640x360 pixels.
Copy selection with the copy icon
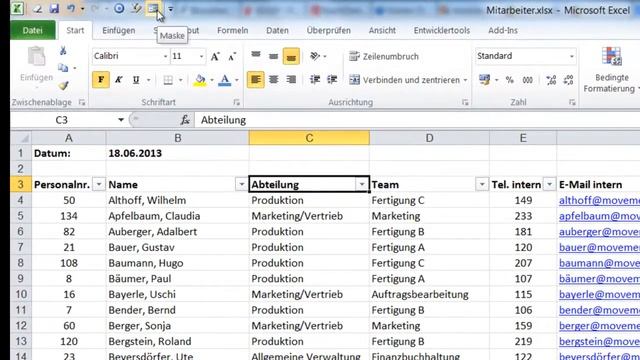63,68
